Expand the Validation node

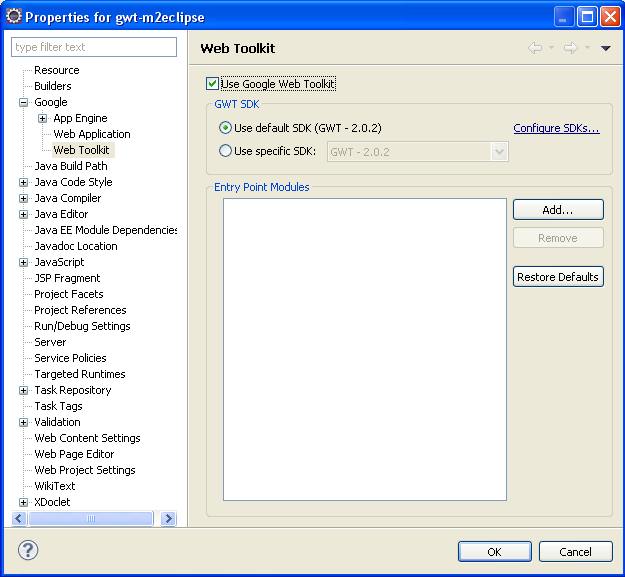(x=24, y=422)
